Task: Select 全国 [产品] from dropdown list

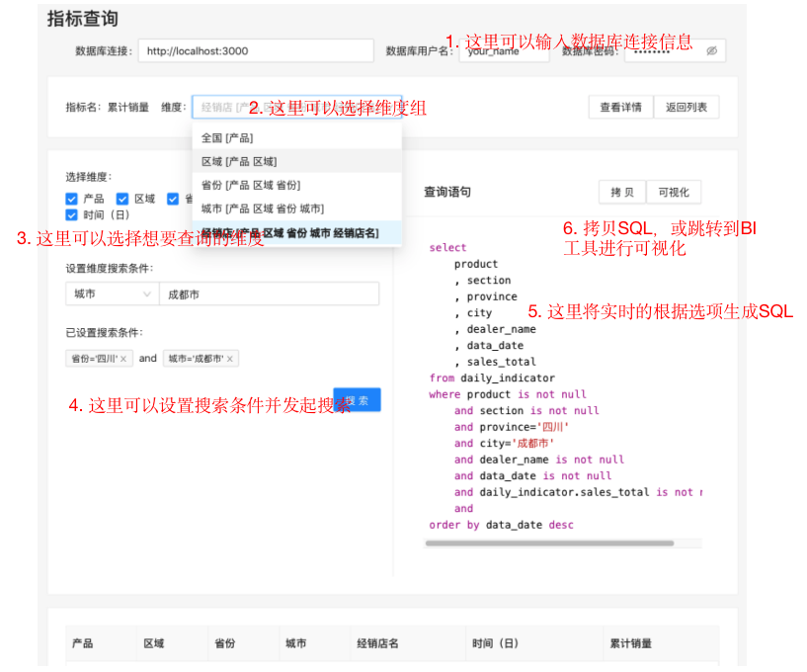Action: click(x=227, y=138)
